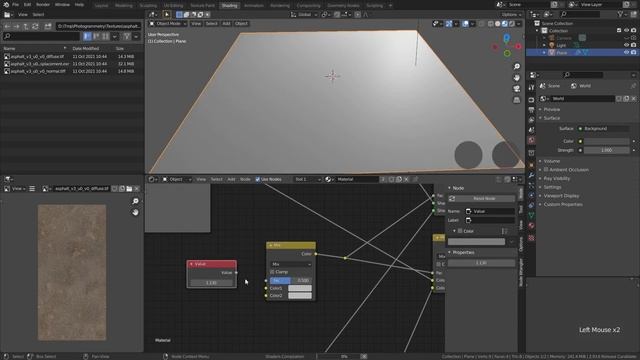Toggle the Use Nodes checkbox
The image size is (640, 360).
(x=258, y=179)
